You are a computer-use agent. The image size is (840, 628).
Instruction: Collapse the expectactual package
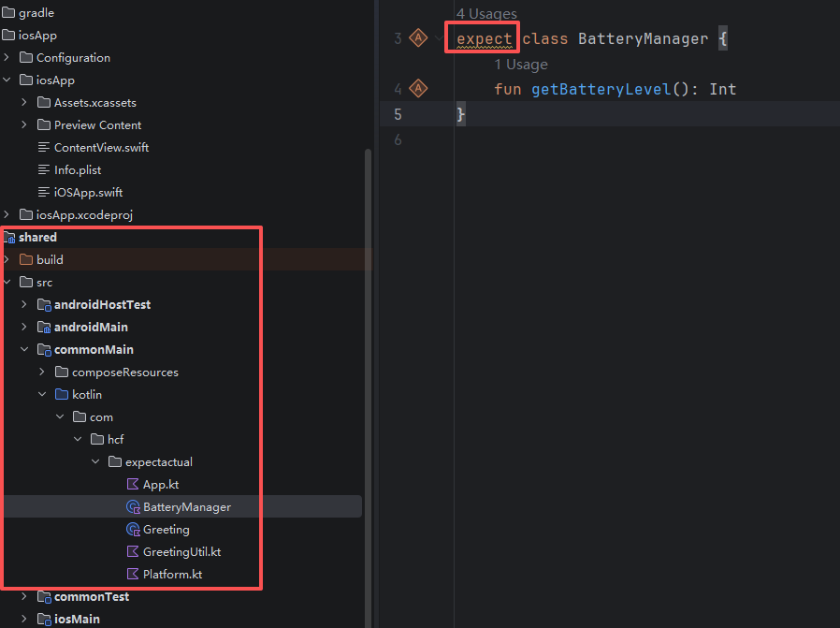[95, 462]
